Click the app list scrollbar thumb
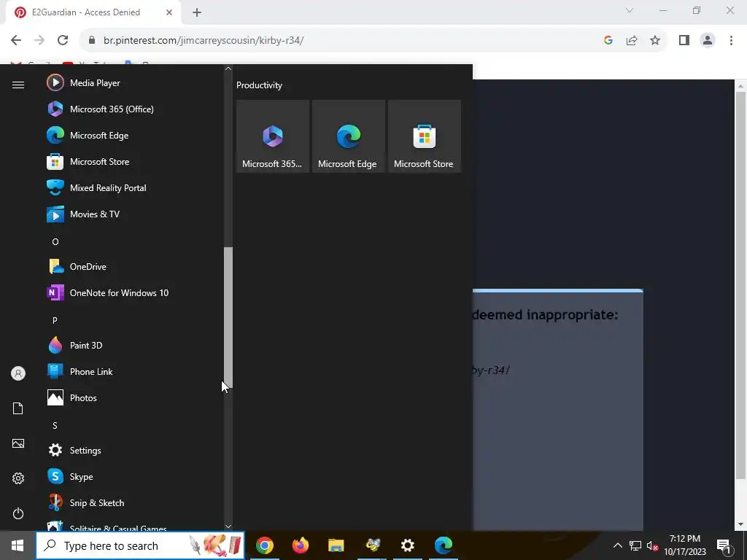The image size is (747, 560). tap(228, 318)
